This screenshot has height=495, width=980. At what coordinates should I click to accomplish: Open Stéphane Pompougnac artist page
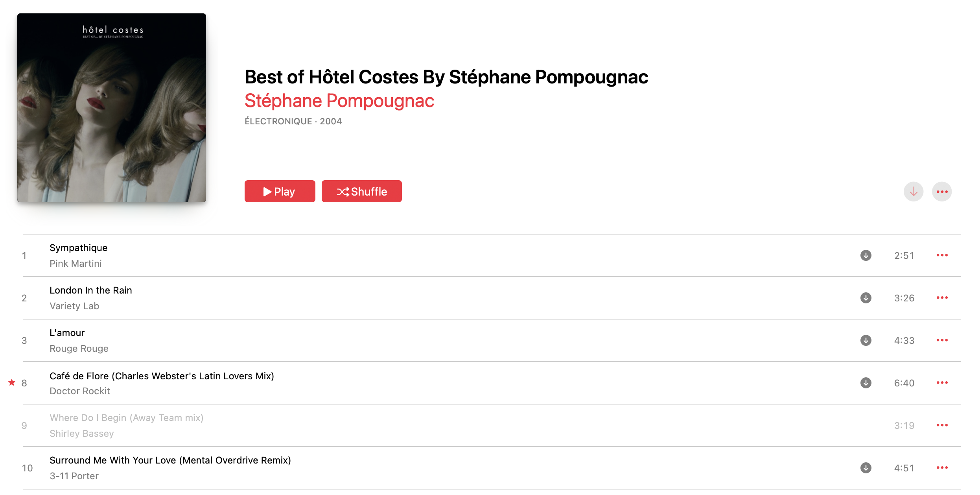[x=339, y=101]
